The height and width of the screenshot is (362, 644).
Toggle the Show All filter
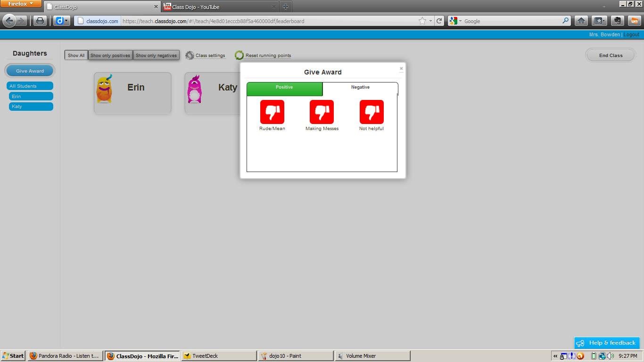pyautogui.click(x=76, y=55)
